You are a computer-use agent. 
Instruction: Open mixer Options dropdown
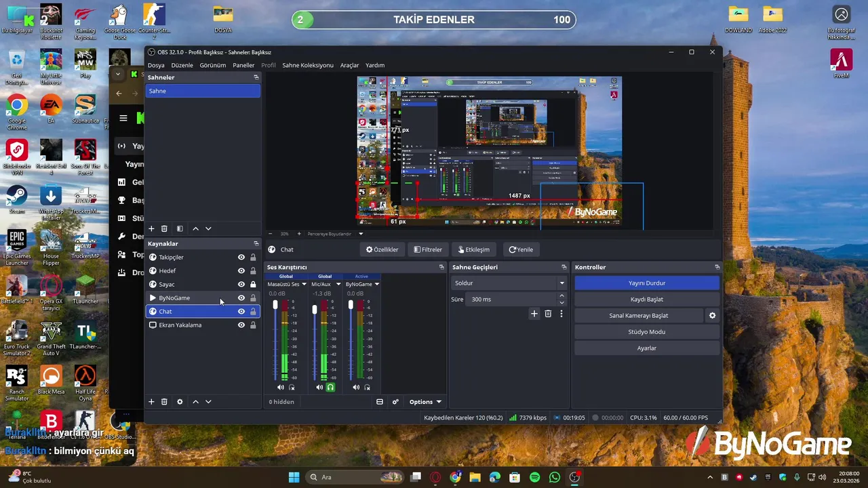(x=425, y=402)
